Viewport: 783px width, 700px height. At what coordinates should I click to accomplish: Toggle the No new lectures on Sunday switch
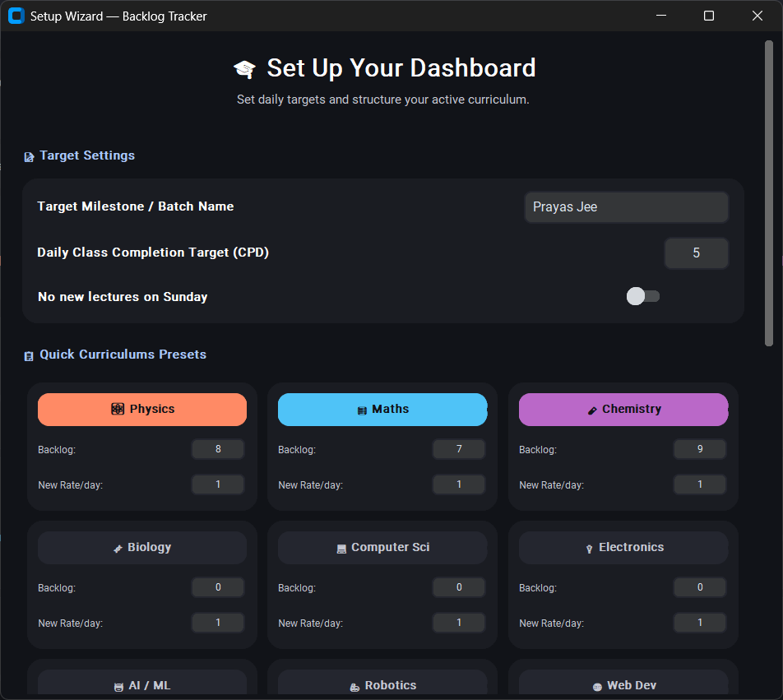643,296
